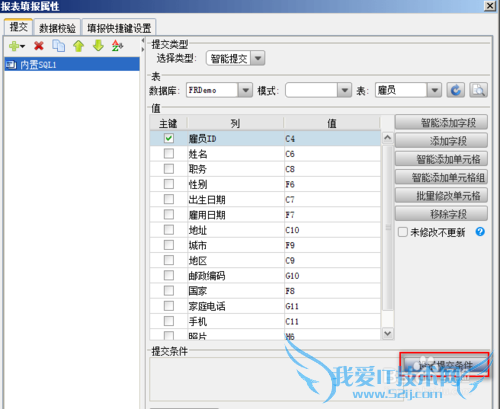Delete selected item with red X icon
The width and height of the screenshot is (500, 409).
(x=39, y=46)
